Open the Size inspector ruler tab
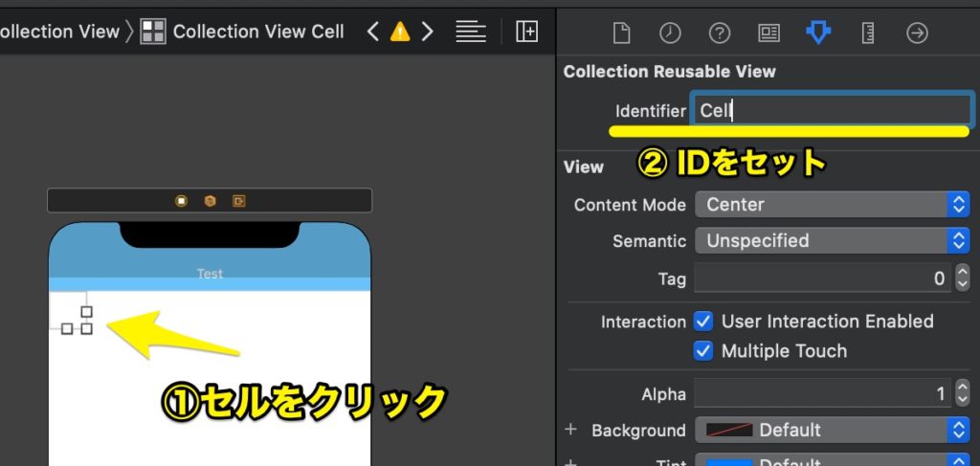Screen dimensions: 980x466 coord(867,33)
